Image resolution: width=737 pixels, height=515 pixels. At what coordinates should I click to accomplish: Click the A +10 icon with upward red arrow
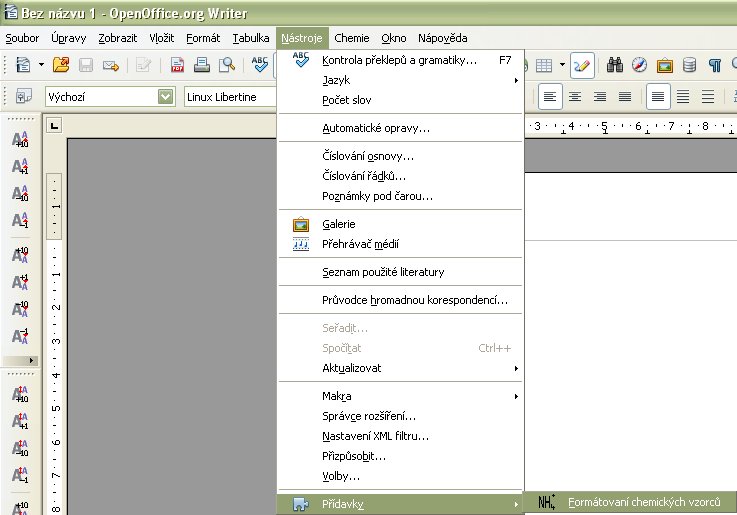[x=20, y=140]
